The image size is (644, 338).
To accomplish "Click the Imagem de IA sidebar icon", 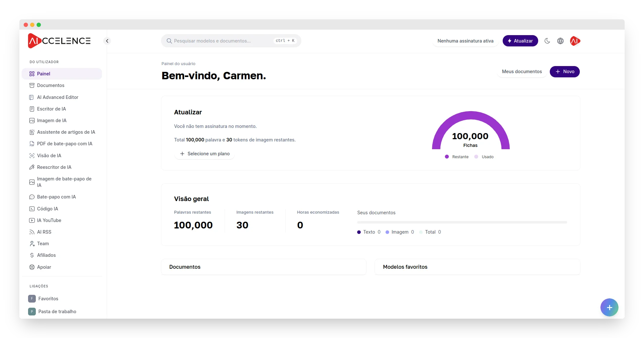I will point(32,121).
